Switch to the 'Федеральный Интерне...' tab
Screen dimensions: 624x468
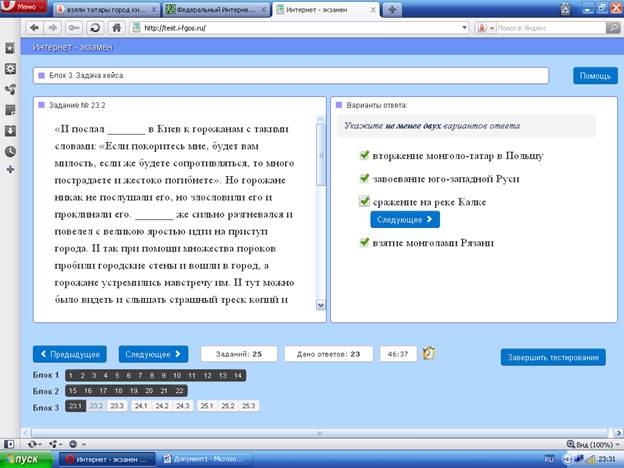[x=216, y=10]
